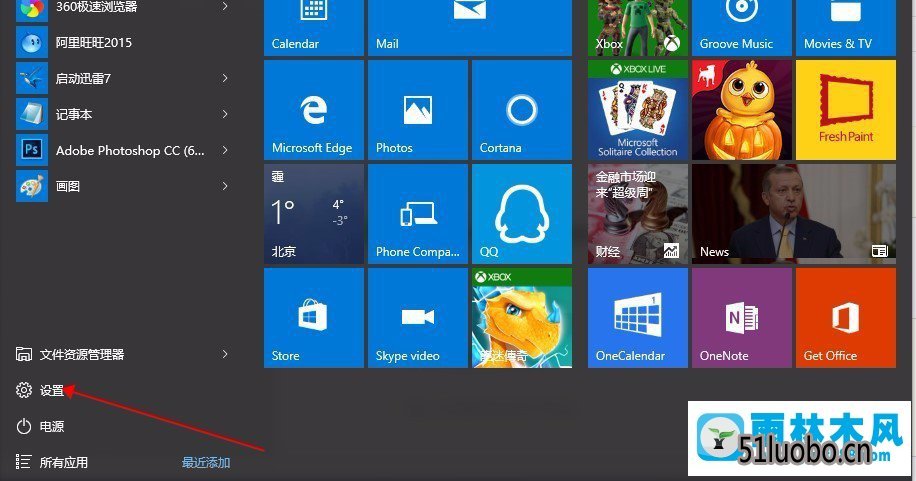This screenshot has width=916, height=481.
Task: Open the Photos tile
Action: click(x=418, y=110)
